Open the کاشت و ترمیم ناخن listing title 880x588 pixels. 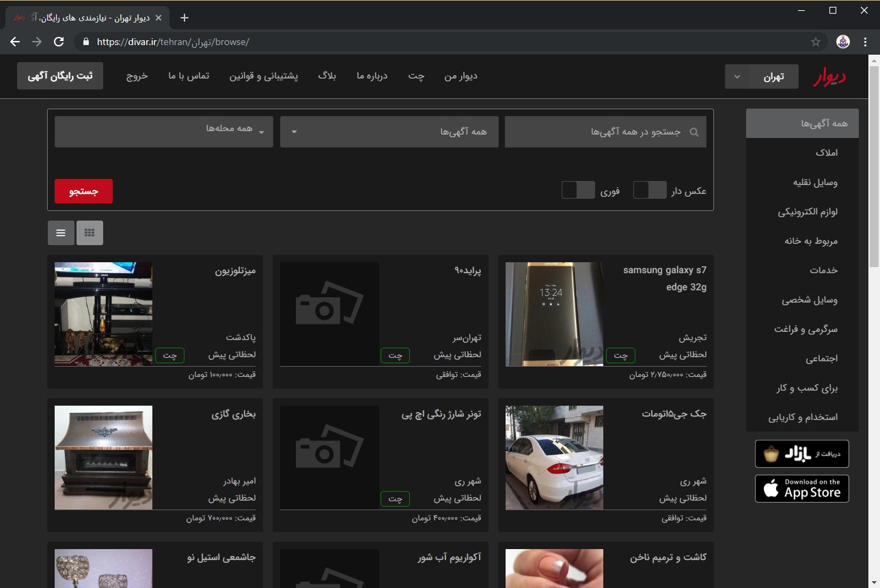(668, 557)
